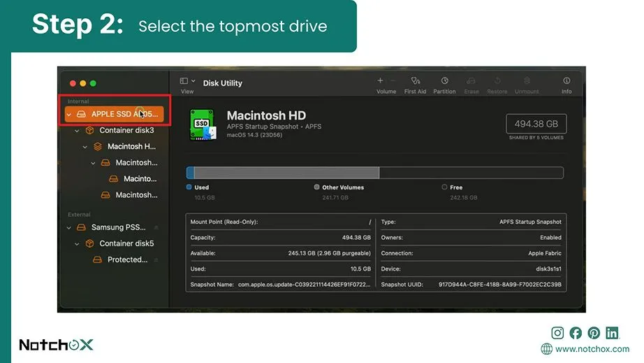Click the Free legend swatch

pos(444,187)
